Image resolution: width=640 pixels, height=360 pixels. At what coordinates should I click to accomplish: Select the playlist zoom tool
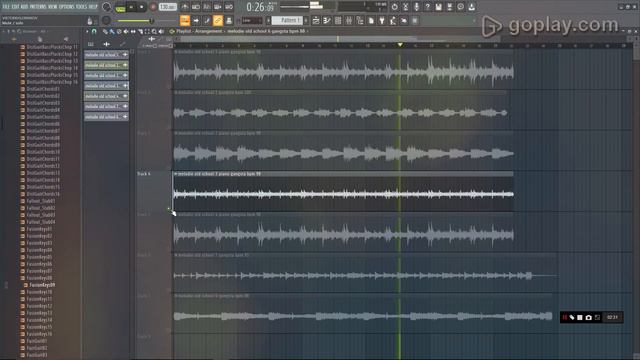point(154,31)
